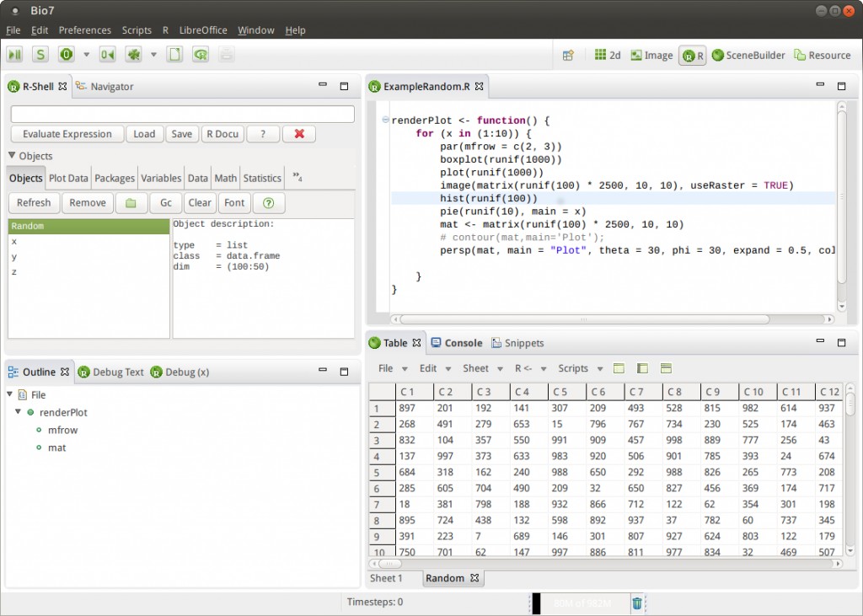Screen dimensions: 863x616
Task: Open the Sheet dropdown in Table panel
Action: pos(481,368)
